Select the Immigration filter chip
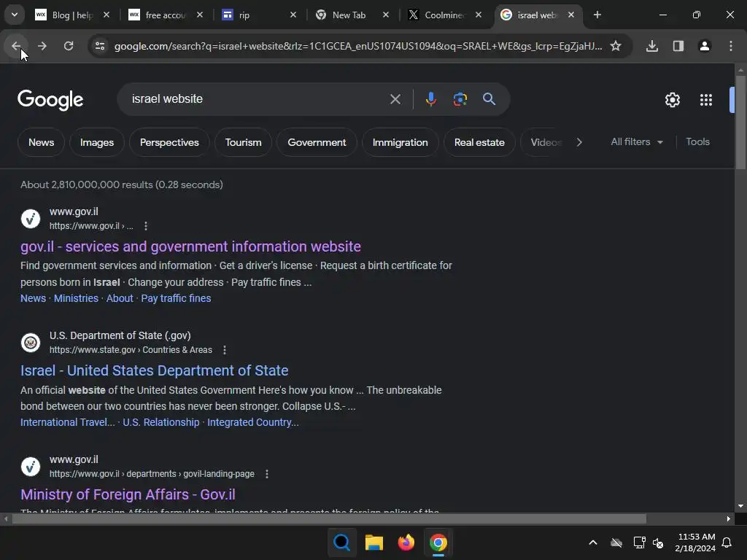747x560 pixels. (400, 142)
